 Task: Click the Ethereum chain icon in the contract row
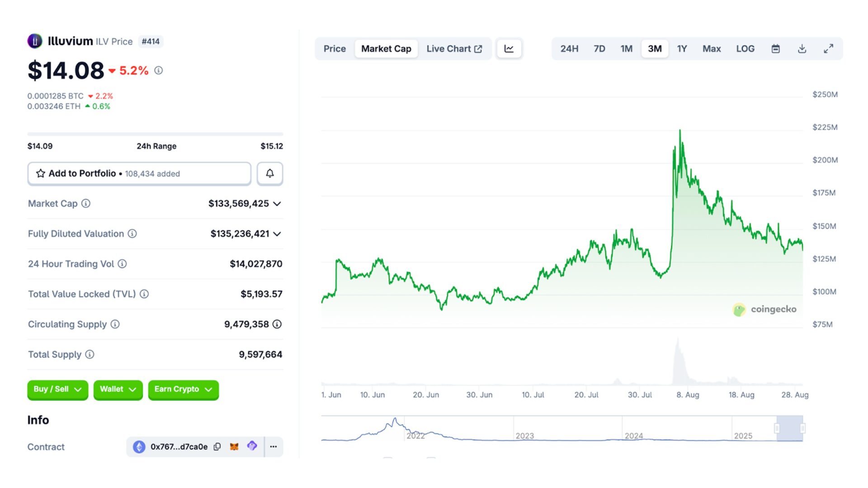pos(139,447)
